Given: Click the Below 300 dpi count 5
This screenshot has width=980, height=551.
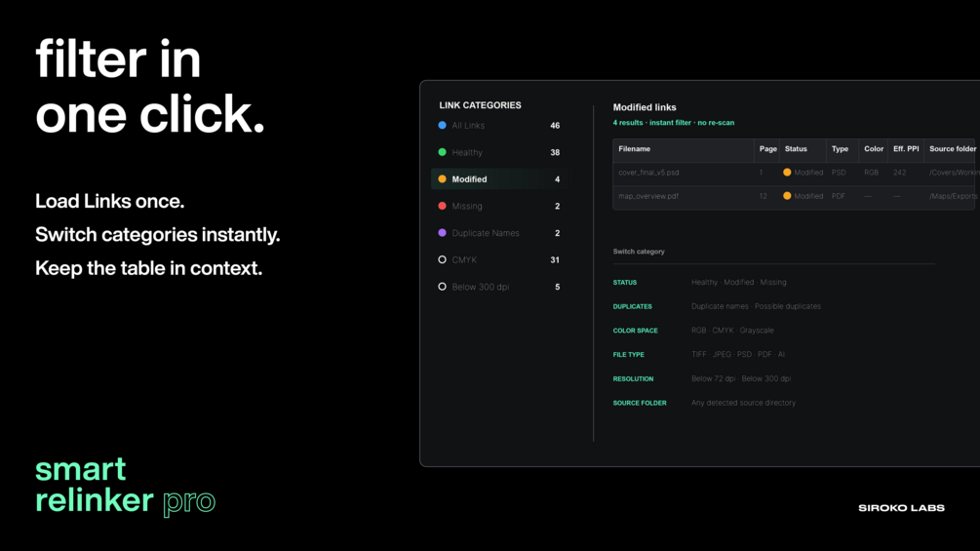Looking at the screenshot, I should [558, 287].
